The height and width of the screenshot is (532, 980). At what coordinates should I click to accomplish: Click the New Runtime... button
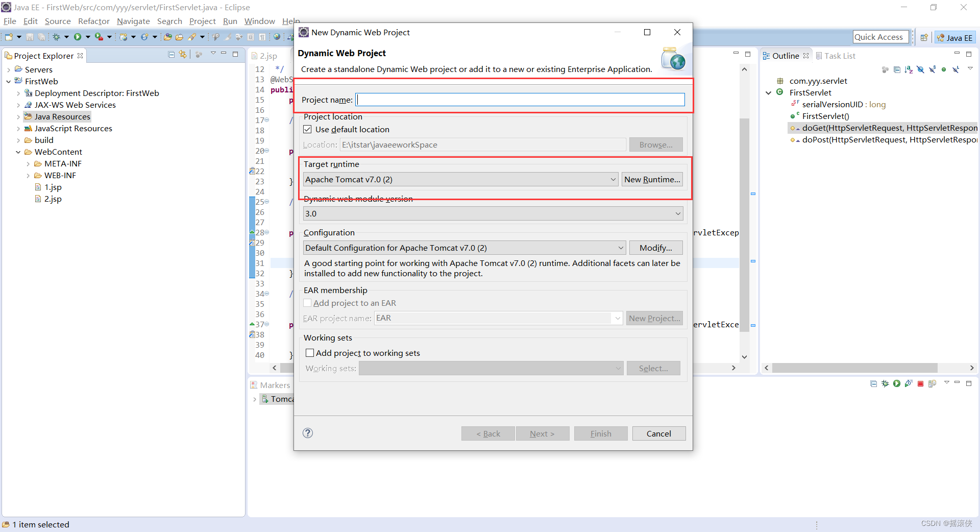click(x=652, y=179)
